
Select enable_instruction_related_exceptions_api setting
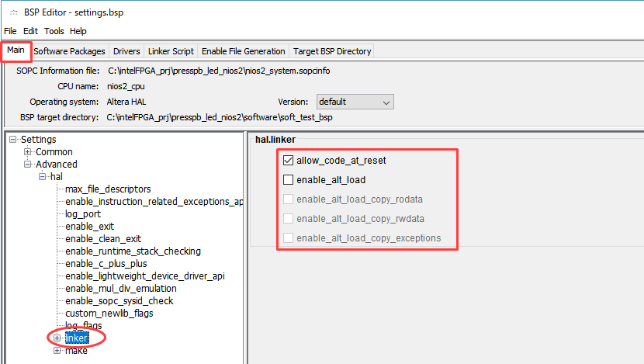(x=154, y=202)
